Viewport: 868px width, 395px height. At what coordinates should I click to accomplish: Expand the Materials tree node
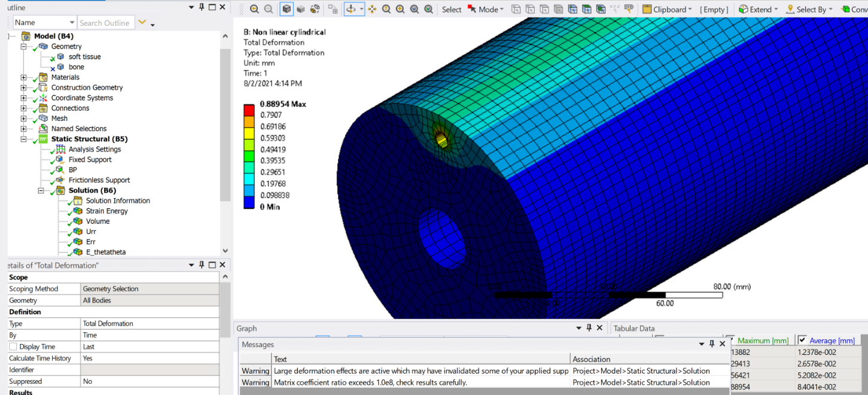(x=23, y=77)
